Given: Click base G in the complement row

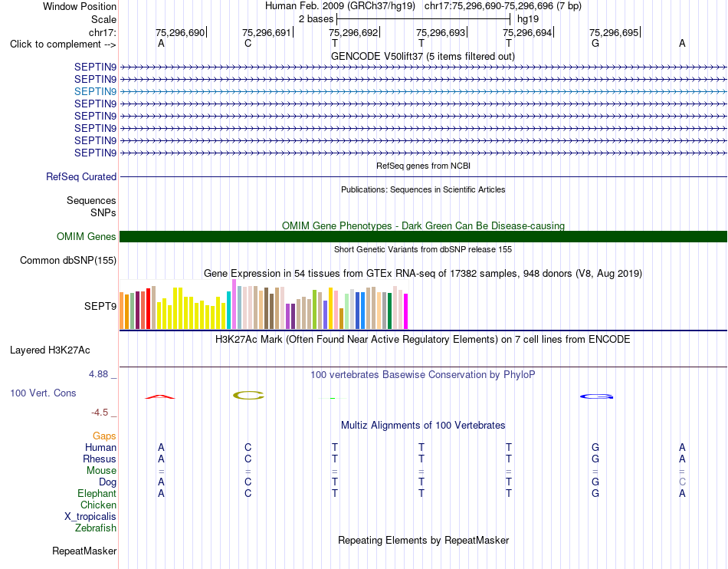Looking at the screenshot, I should click(x=595, y=44).
